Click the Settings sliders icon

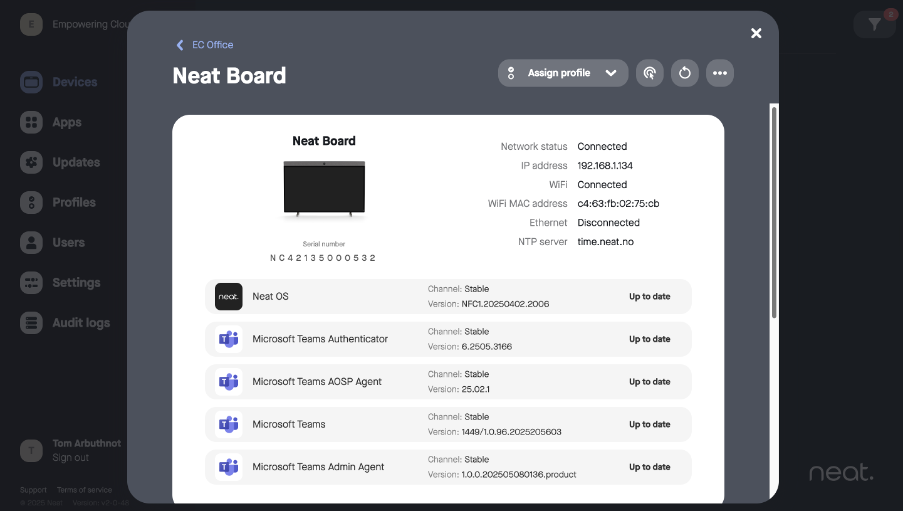click(x=31, y=283)
